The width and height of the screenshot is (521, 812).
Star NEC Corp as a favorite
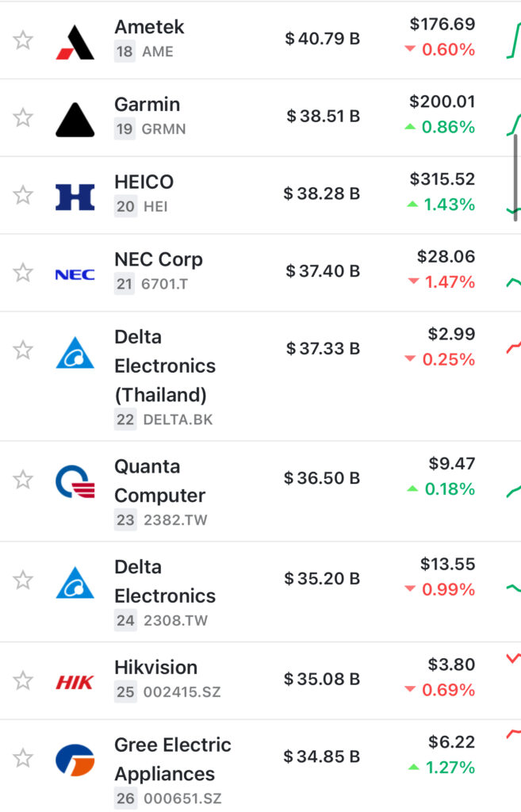pos(23,273)
